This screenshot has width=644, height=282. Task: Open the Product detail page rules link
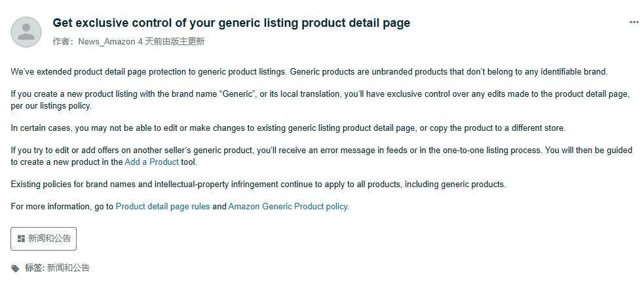pyautogui.click(x=162, y=207)
